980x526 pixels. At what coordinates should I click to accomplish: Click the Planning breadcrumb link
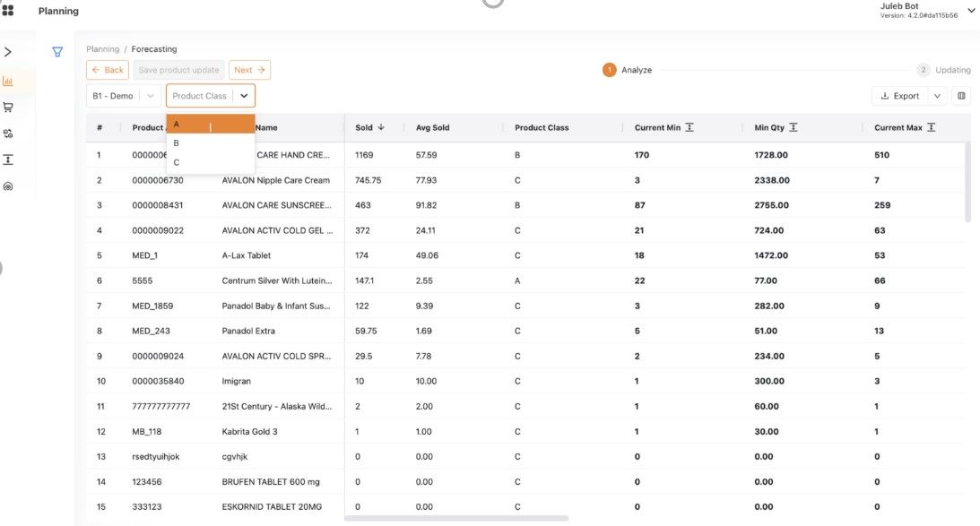click(102, 49)
